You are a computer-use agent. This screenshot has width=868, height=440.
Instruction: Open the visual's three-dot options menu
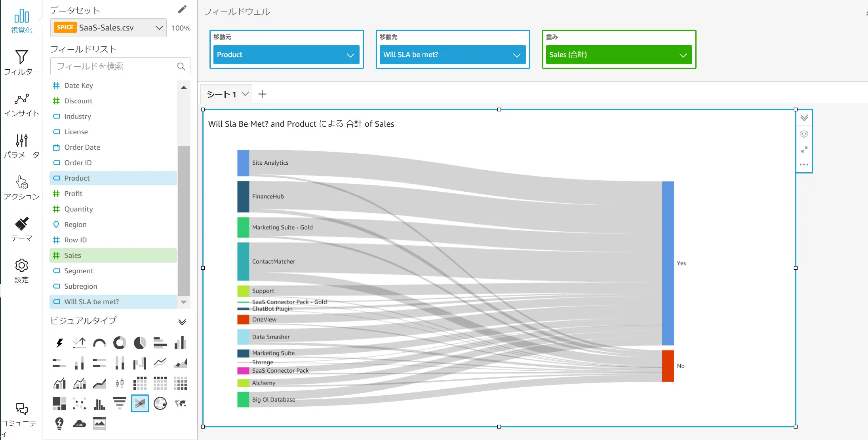click(x=804, y=165)
